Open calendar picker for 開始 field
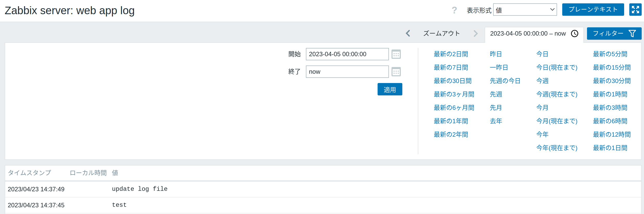Viewport: 644px width, 214px height. click(396, 54)
